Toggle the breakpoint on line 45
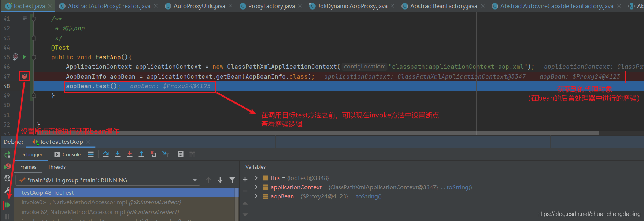644x221 pixels. [15, 57]
